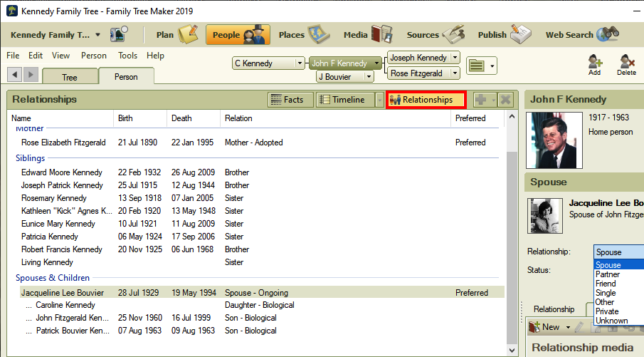Viewport: 644px width, 357px height.
Task: Sort by the Relation column header
Action: 336,118
